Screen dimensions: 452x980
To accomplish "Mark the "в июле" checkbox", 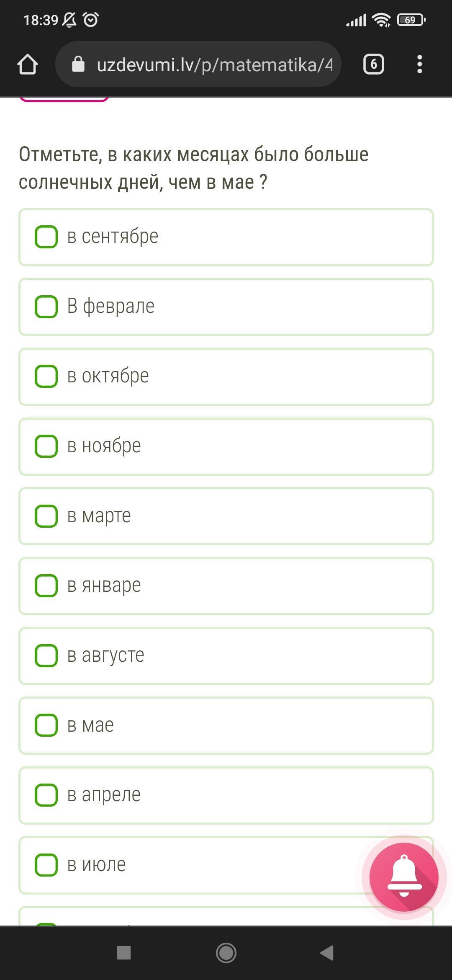I will pyautogui.click(x=46, y=865).
